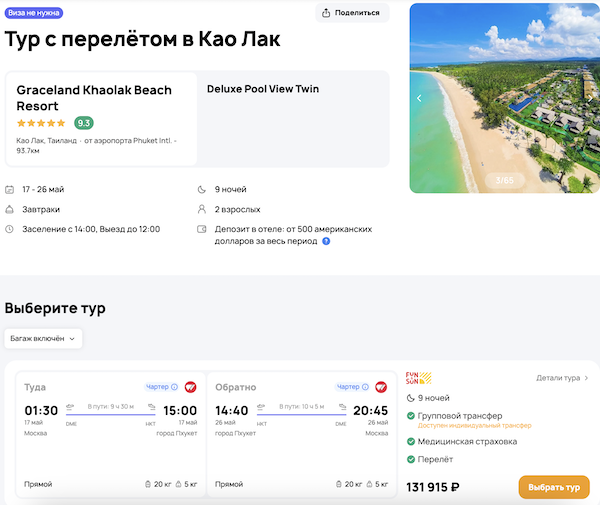Click the Виза не нужна label
Image resolution: width=600 pixels, height=505 pixels.
[x=33, y=13]
